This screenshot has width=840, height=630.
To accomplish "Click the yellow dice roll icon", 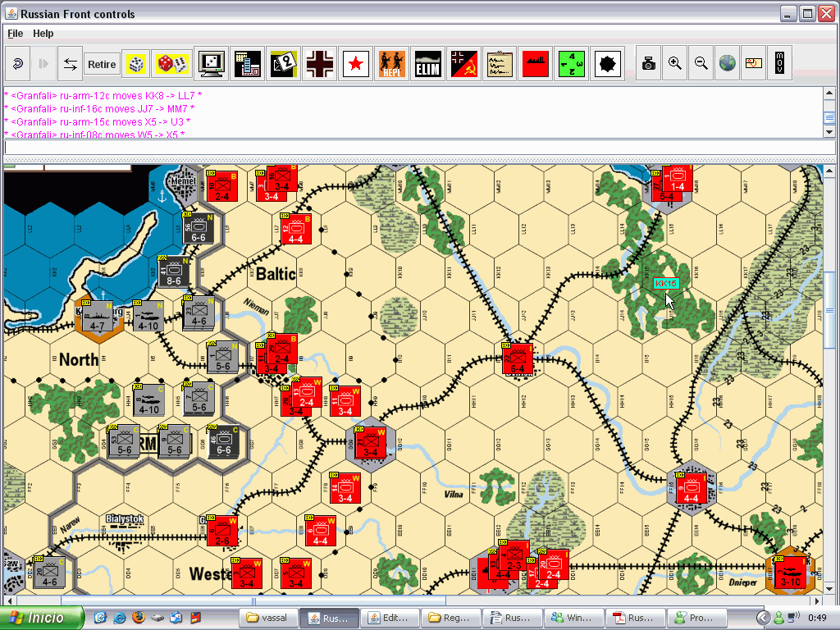I will [x=136, y=64].
